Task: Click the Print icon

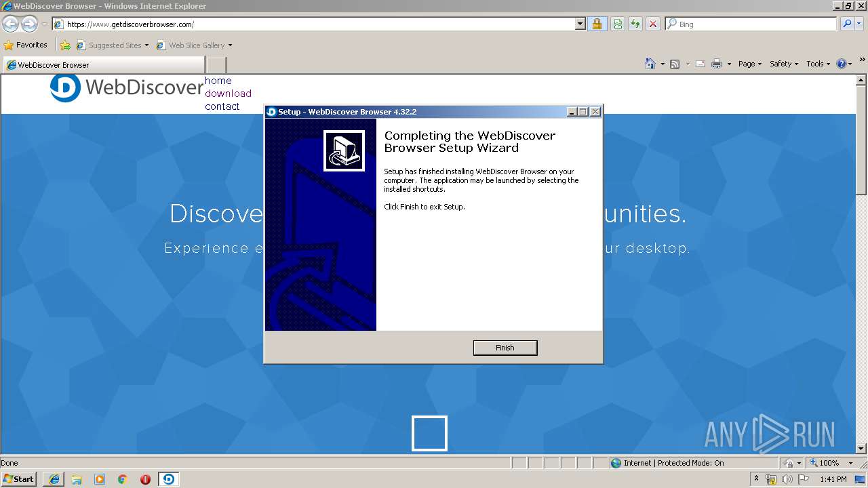Action: point(717,64)
